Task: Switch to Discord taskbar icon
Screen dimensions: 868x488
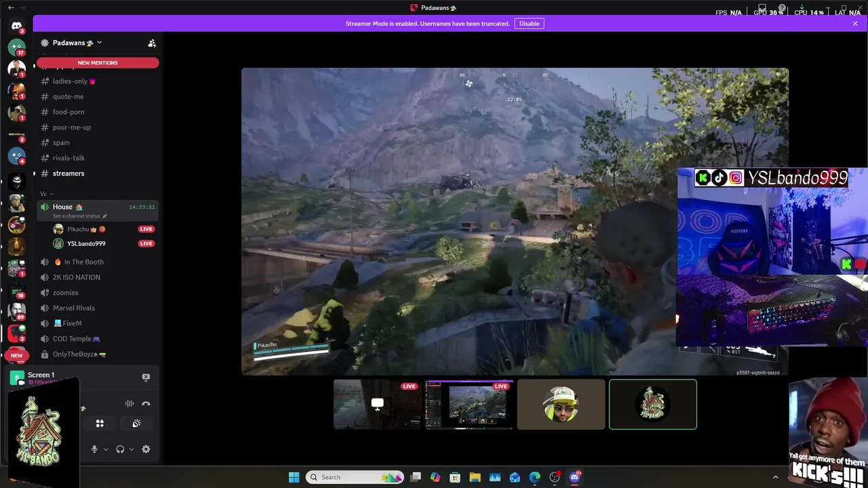Action: pos(575,477)
